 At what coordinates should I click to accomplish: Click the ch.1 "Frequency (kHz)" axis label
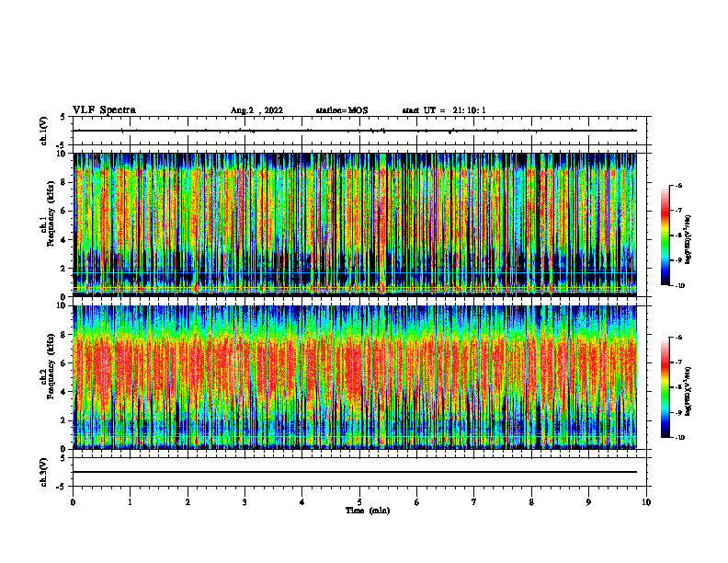[x=51, y=213]
